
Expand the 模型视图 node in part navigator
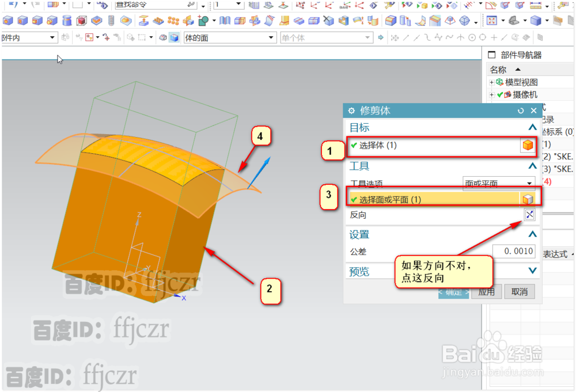click(x=489, y=81)
